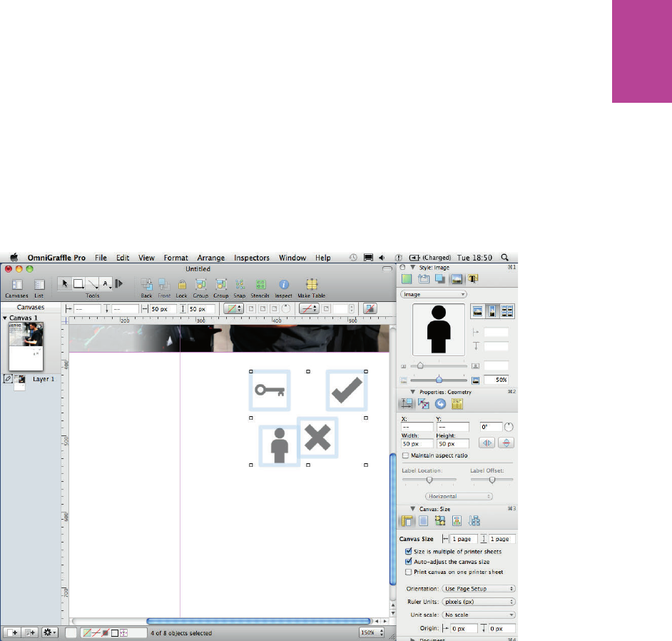Open the Action properties tab
672x641 pixels.
[x=440, y=404]
